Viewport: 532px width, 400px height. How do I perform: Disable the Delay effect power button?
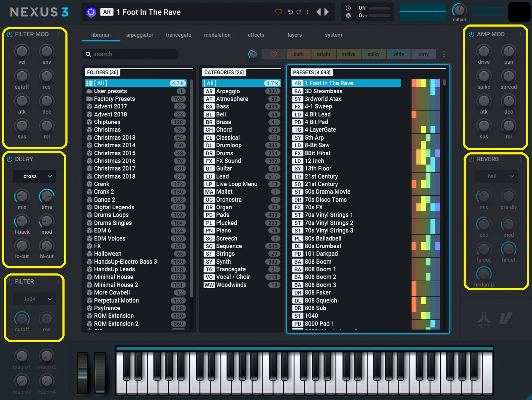(10, 159)
